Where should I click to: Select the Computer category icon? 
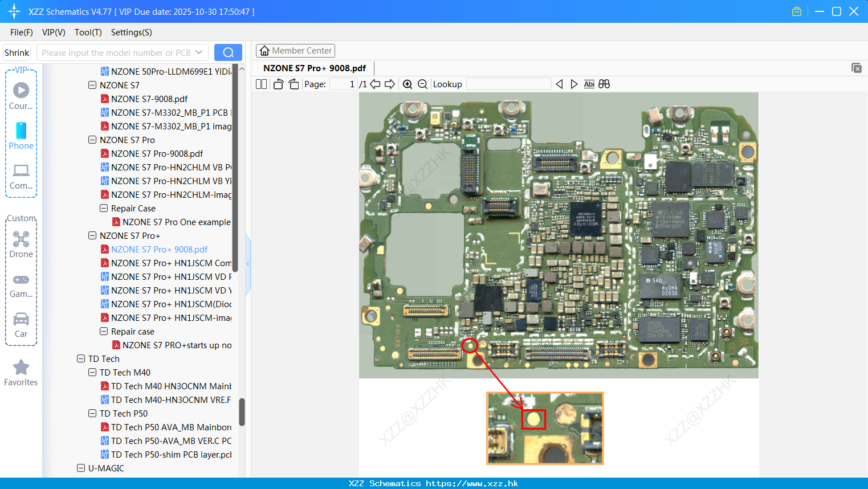point(21,176)
